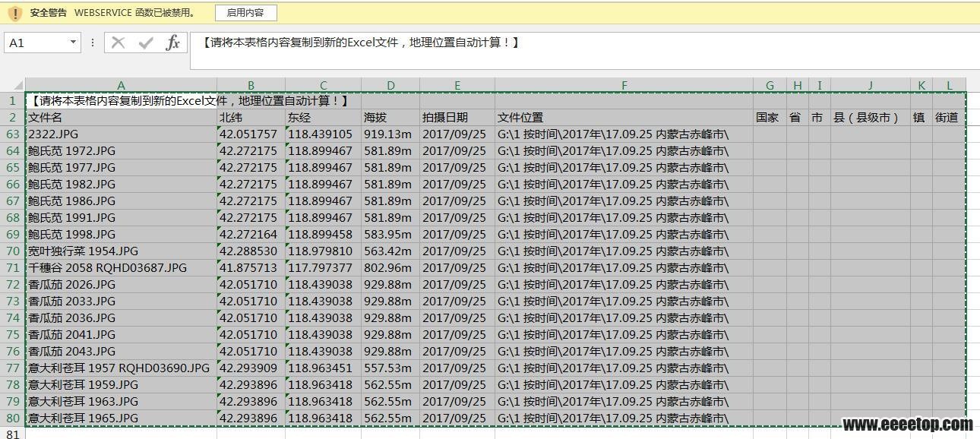This screenshot has height=439, width=980.
Task: Select row 63 header
Action: (13, 134)
